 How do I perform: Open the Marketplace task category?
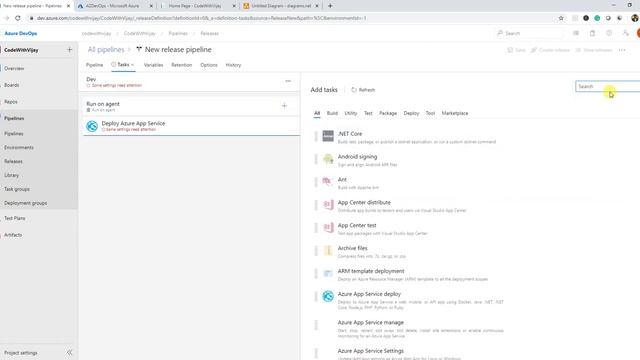coord(455,113)
